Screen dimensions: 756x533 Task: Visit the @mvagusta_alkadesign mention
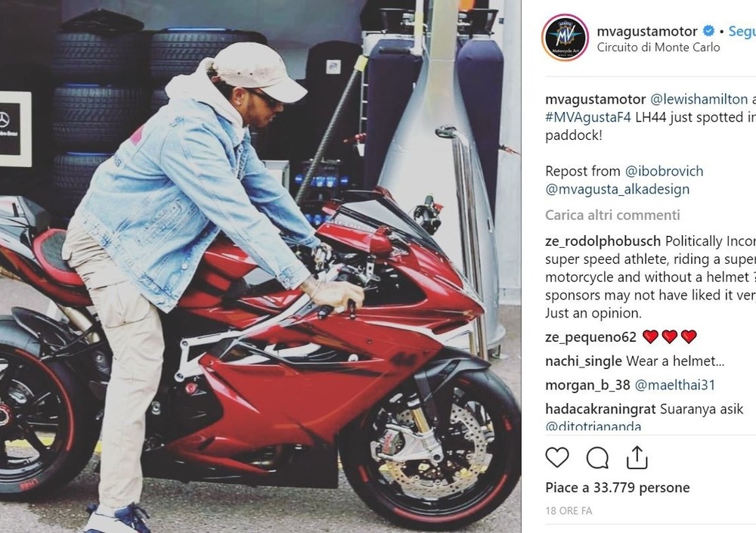(x=617, y=189)
